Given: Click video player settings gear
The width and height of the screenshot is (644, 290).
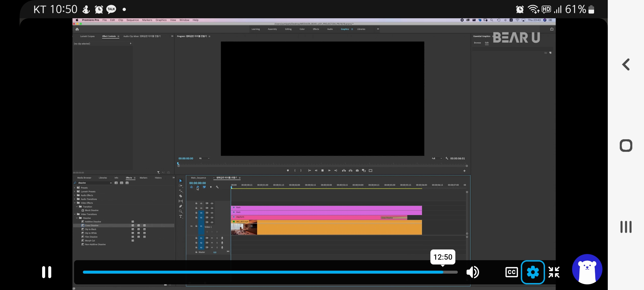Looking at the screenshot, I should [x=533, y=272].
